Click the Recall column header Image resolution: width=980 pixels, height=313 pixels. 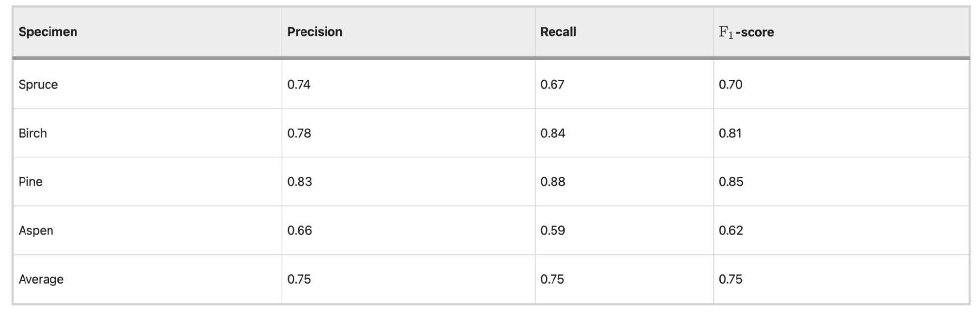(x=558, y=32)
